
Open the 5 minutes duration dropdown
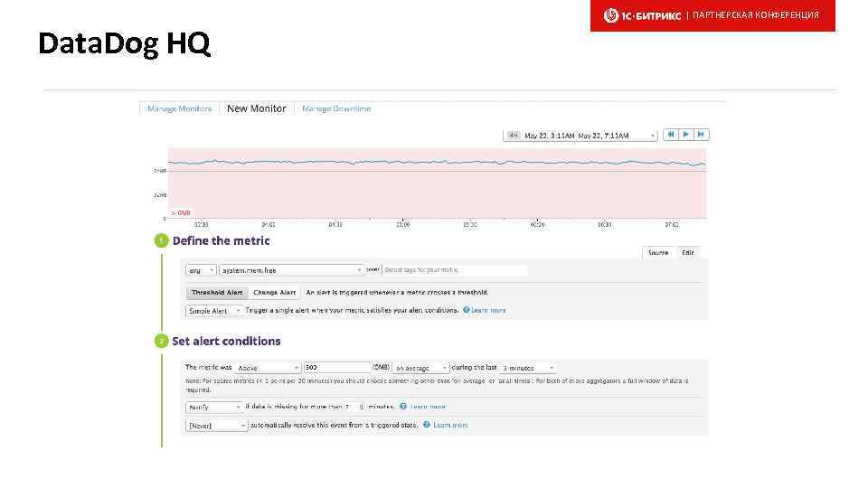pos(527,368)
